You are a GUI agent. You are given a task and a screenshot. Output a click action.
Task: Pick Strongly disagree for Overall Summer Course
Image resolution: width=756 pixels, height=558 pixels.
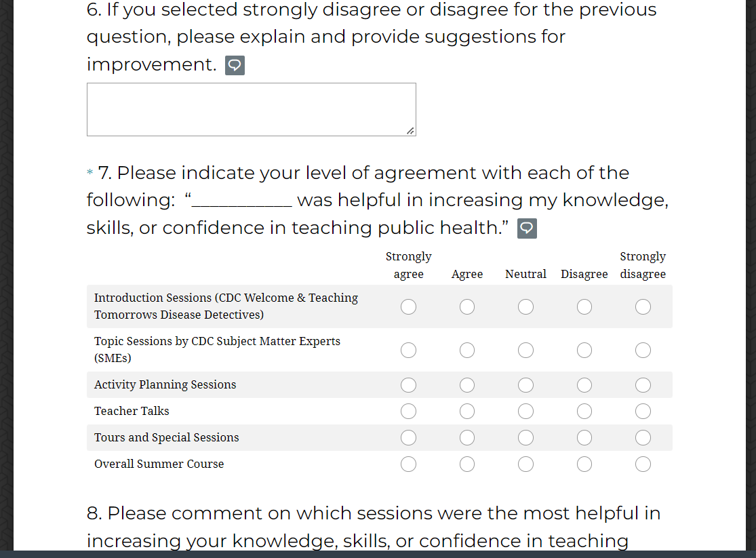643,464
